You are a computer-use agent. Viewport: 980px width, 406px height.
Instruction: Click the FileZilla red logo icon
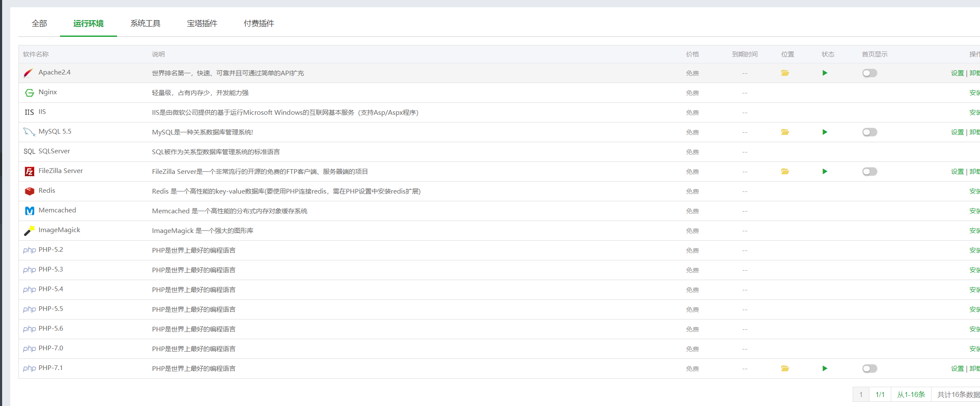coord(29,172)
